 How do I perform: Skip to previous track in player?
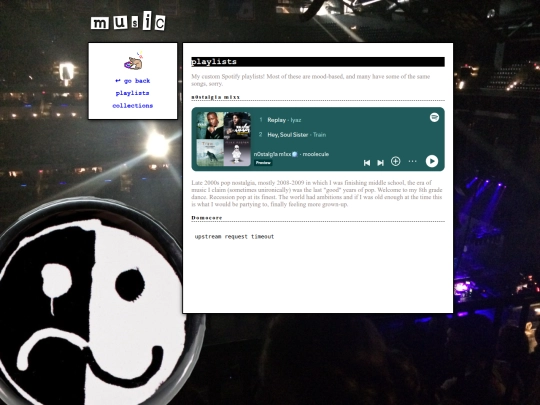point(367,163)
